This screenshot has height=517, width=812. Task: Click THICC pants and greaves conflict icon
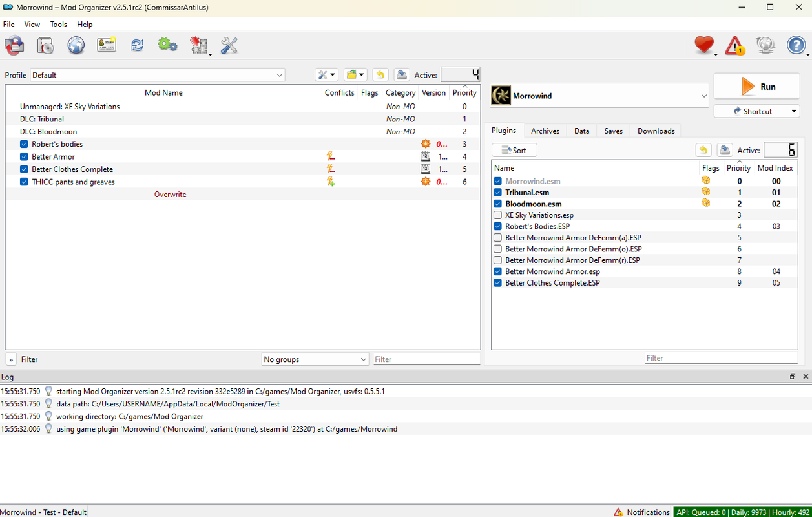[331, 182]
